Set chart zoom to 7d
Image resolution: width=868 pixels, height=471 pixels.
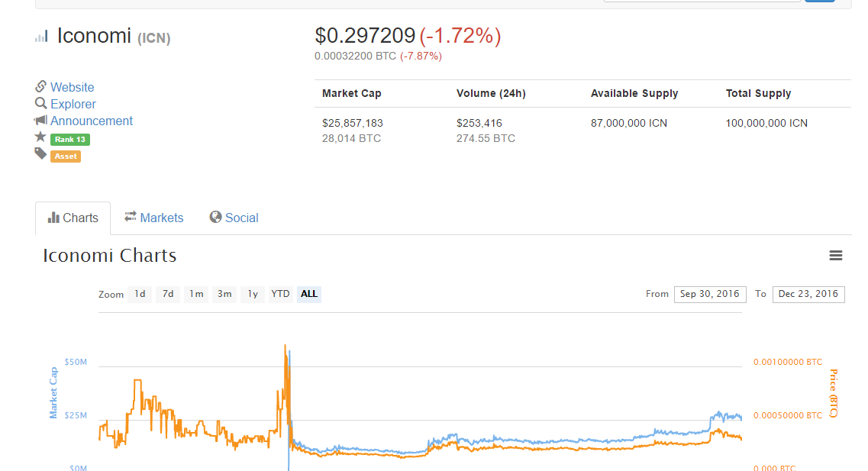(168, 294)
